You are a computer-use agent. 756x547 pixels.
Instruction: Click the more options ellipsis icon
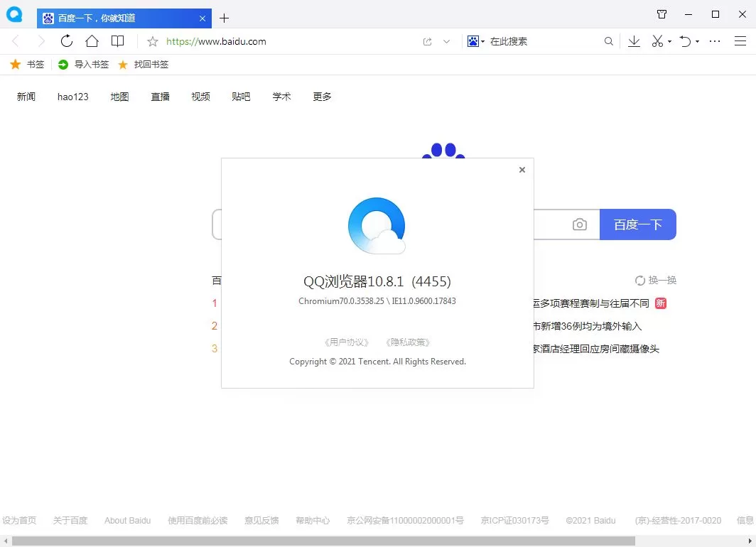click(x=715, y=41)
